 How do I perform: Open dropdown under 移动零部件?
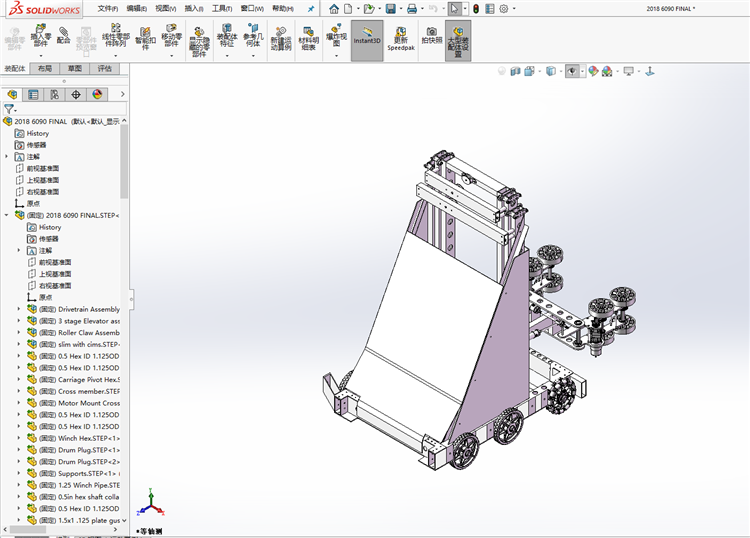[x=171, y=55]
